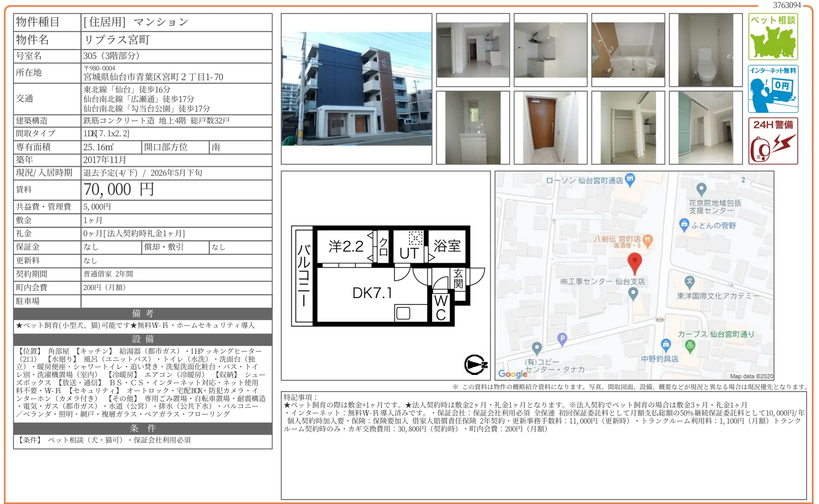The width and height of the screenshot is (819, 504).
Task: Click the カーブス 仙台宮町通り map marker
Action: pyautogui.click(x=690, y=345)
